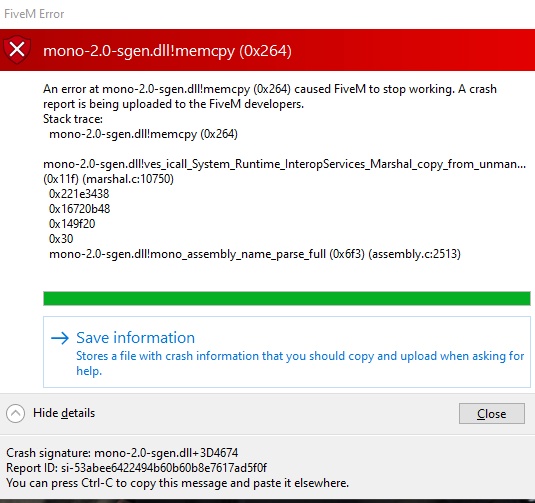Select the 0x149f20 stack trace entry
The height and width of the screenshot is (503, 535).
72,224
